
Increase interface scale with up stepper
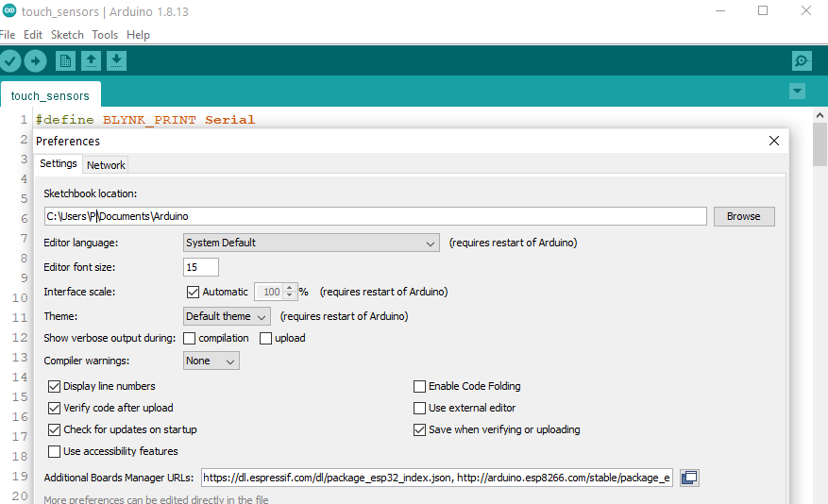290,288
